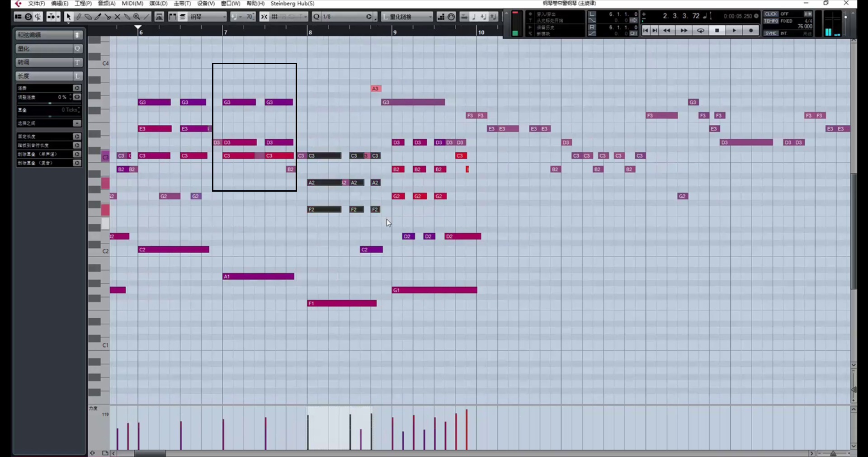Click the left locator L button
The width and height of the screenshot is (868, 457).
592,14
